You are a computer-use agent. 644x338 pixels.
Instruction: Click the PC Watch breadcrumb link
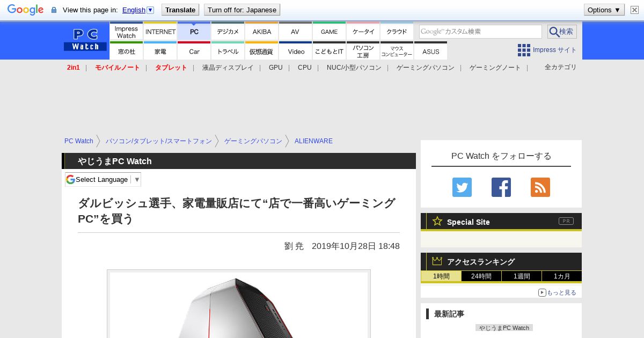pyautogui.click(x=79, y=141)
